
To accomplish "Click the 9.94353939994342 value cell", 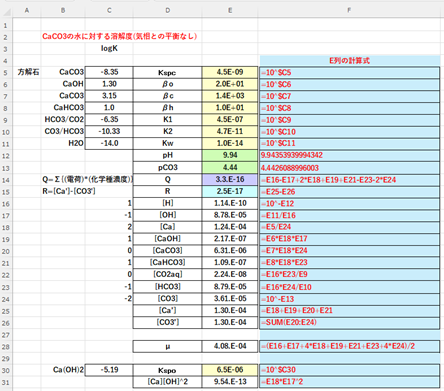I will [x=349, y=155].
